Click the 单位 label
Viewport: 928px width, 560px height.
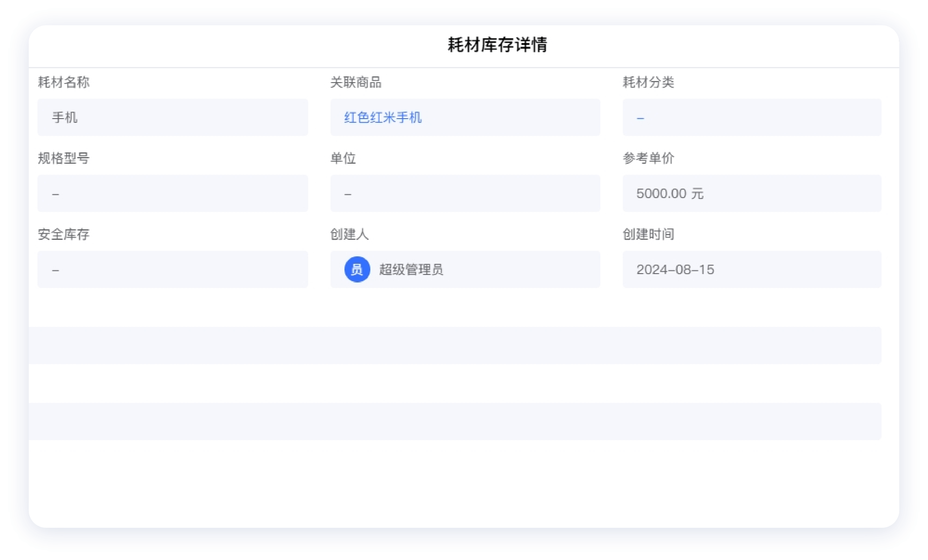click(343, 158)
